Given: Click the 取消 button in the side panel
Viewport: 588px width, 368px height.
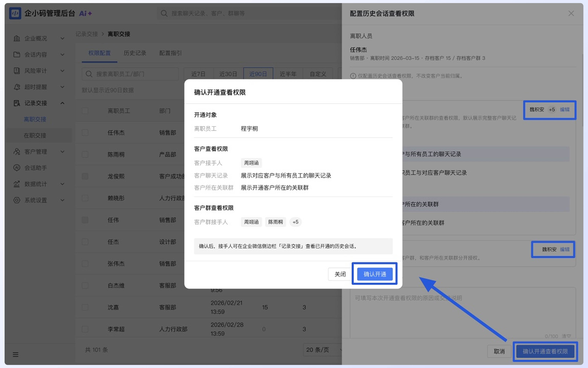Looking at the screenshot, I should click(x=499, y=351).
